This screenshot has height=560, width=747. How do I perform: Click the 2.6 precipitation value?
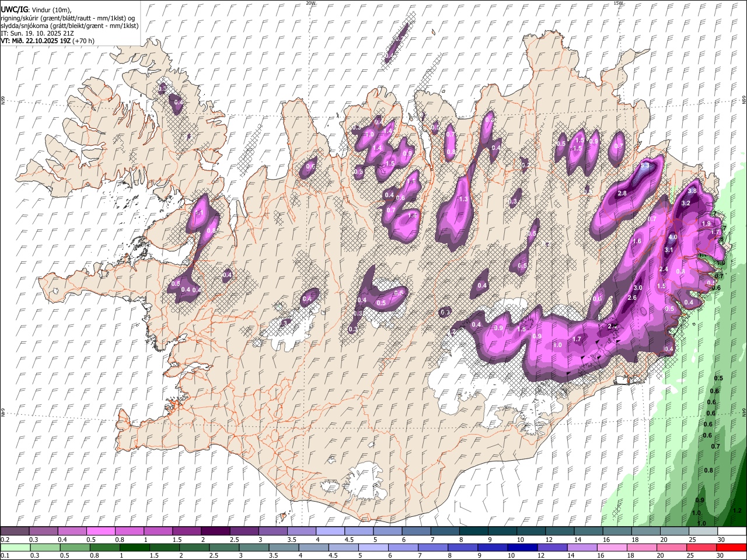(632, 297)
